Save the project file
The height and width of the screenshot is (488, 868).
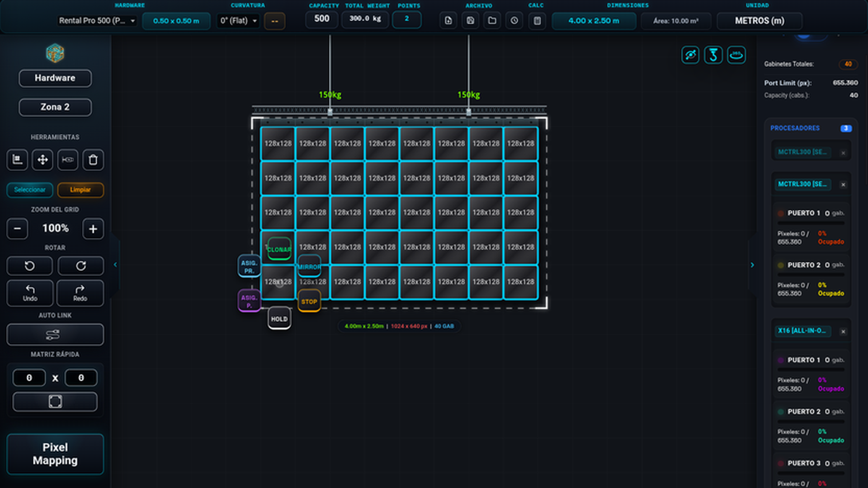470,21
